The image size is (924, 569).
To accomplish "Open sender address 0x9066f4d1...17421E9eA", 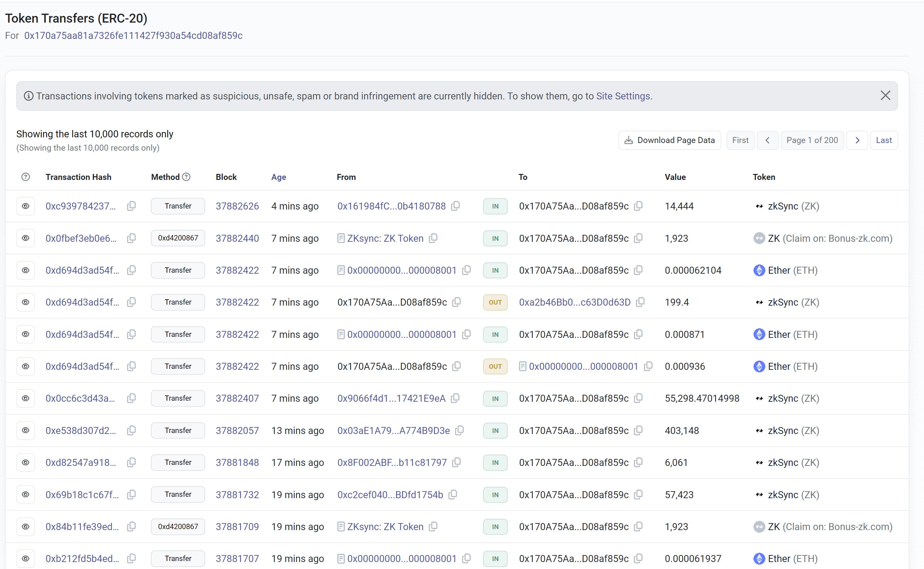I will [391, 398].
